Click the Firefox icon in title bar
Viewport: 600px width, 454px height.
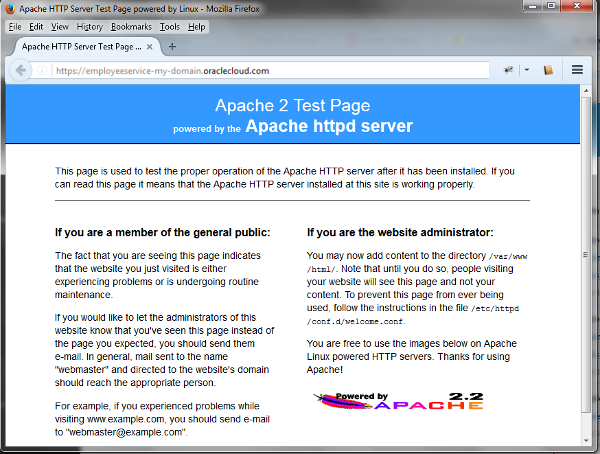coord(10,8)
